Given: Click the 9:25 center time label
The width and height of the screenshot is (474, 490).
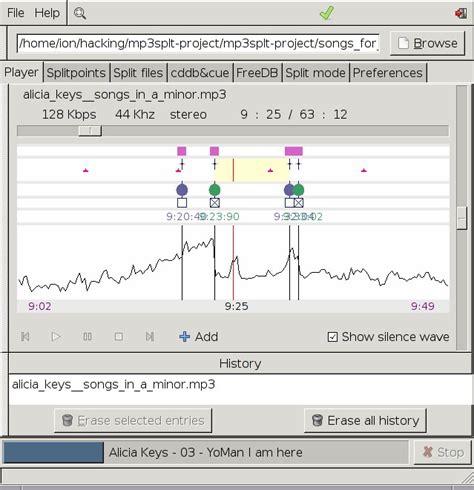Looking at the screenshot, I should click(236, 306).
